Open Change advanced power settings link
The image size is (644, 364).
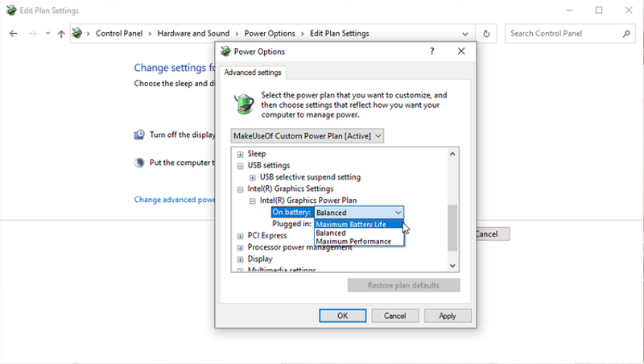pyautogui.click(x=174, y=200)
